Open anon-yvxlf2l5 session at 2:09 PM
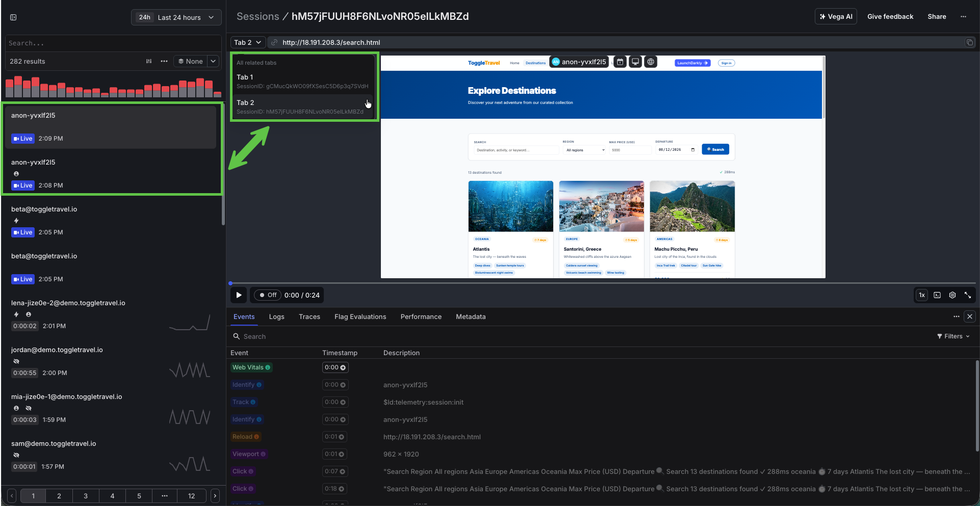Image resolution: width=980 pixels, height=506 pixels. [x=111, y=127]
